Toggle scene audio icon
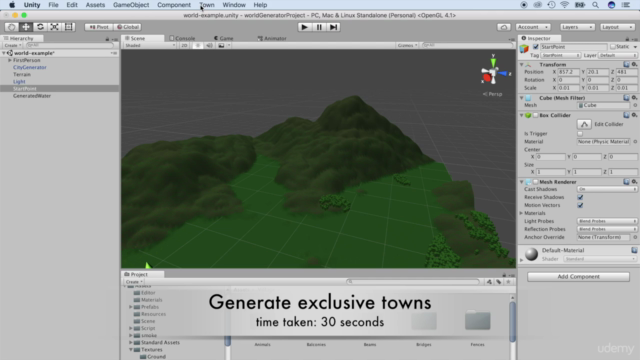The image size is (640, 360). click(x=209, y=45)
